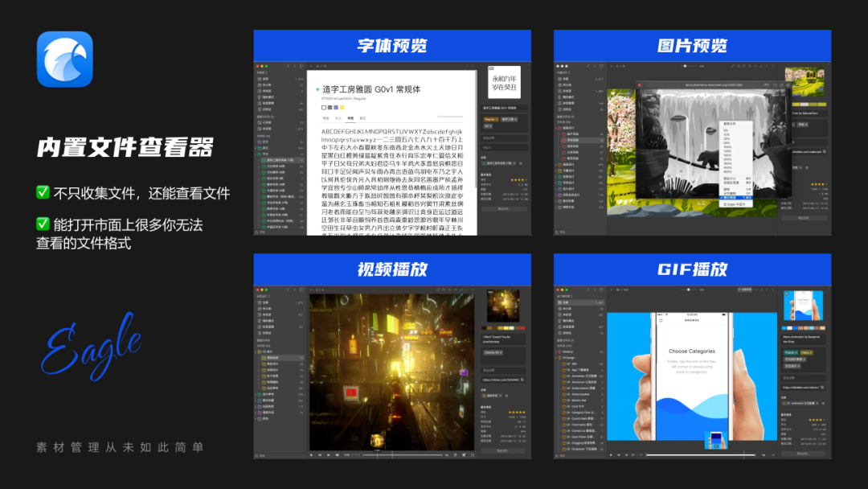
Task: Click plus icon in 字体预览 window sidebar header
Action: (x=294, y=66)
